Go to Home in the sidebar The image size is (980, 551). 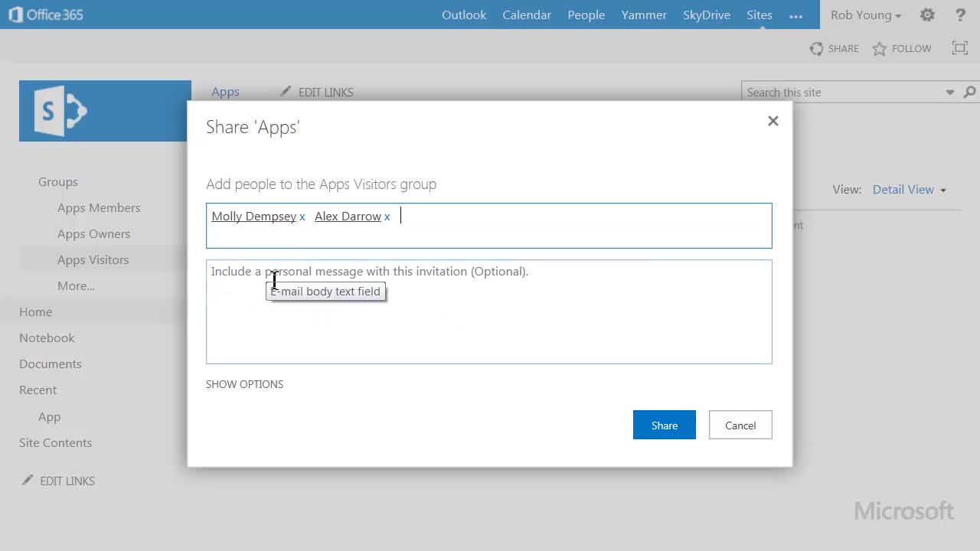pyautogui.click(x=36, y=312)
